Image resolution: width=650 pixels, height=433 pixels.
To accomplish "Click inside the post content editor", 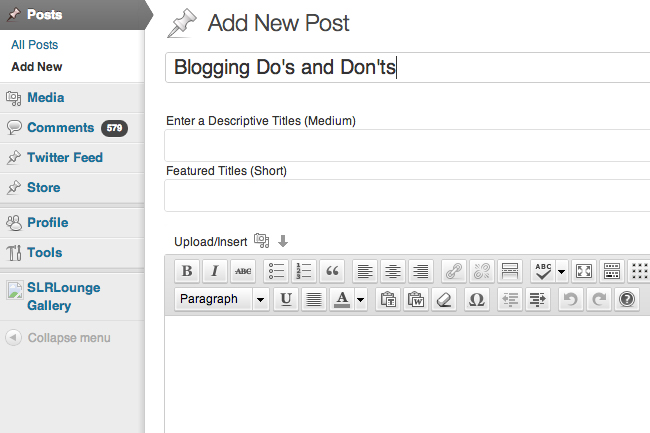I will pos(407,374).
